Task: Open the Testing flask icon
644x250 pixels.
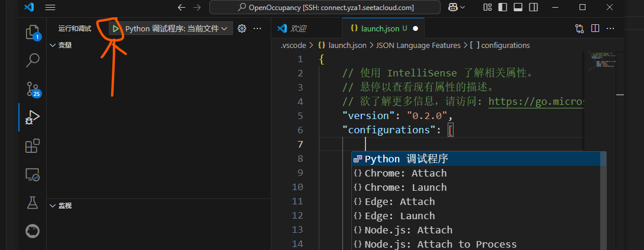Action: coord(33,202)
